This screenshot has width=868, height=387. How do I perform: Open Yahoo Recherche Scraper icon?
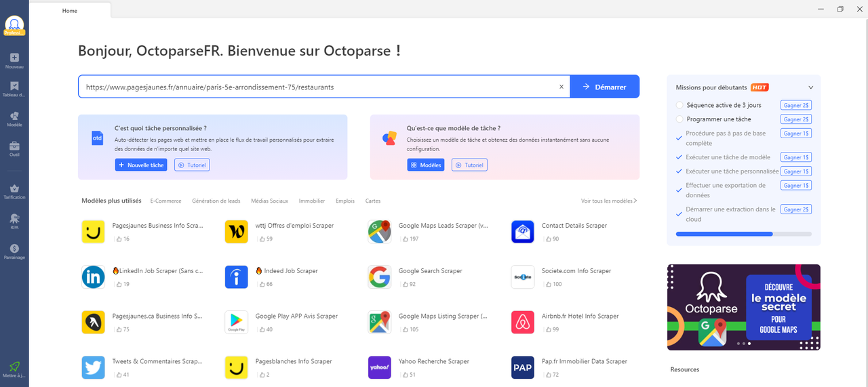click(380, 367)
